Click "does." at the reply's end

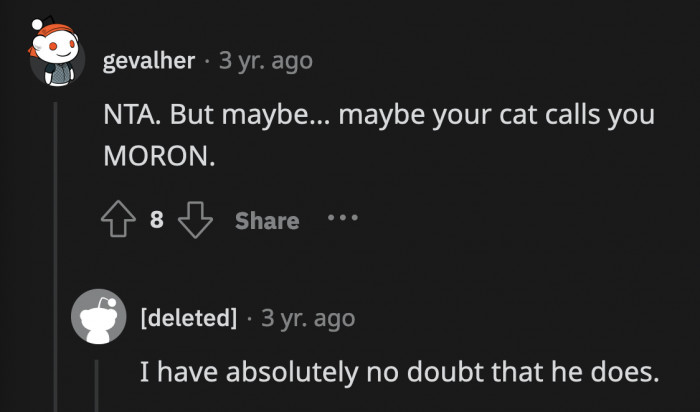[x=627, y=373]
